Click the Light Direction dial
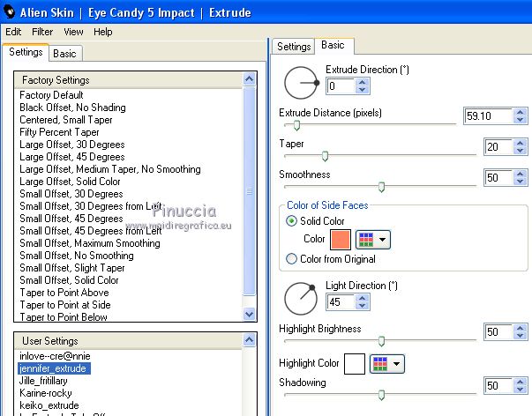The image size is (532, 416). (301, 299)
